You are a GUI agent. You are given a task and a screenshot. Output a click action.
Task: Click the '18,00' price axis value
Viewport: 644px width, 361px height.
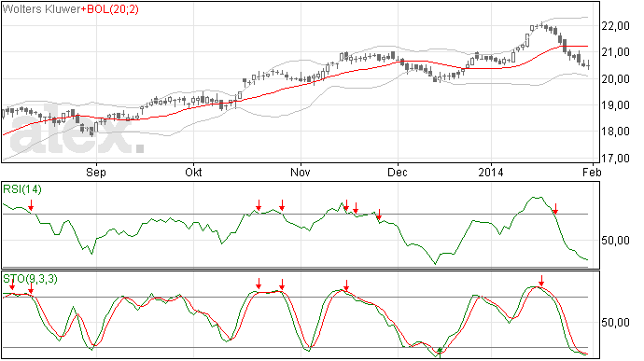click(x=615, y=132)
